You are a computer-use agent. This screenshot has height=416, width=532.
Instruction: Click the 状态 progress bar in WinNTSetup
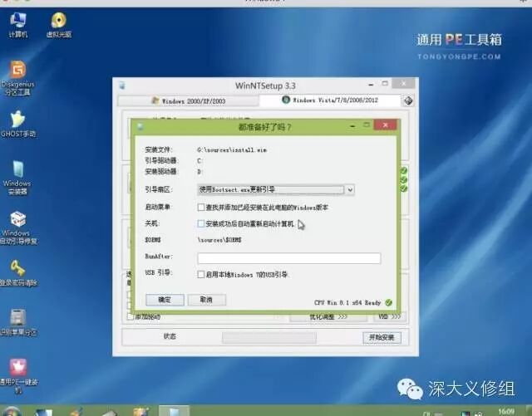pyautogui.click(x=269, y=337)
